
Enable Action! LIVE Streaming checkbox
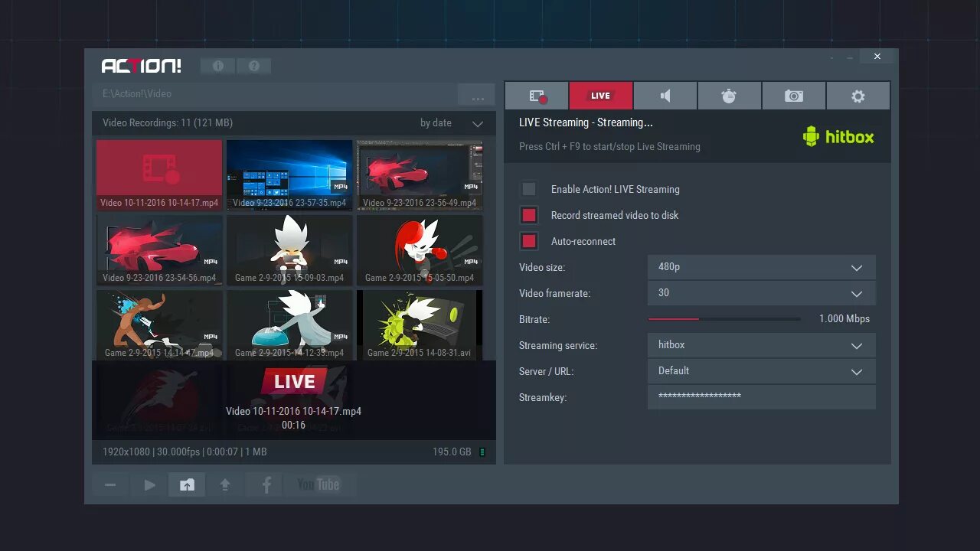pyautogui.click(x=529, y=189)
